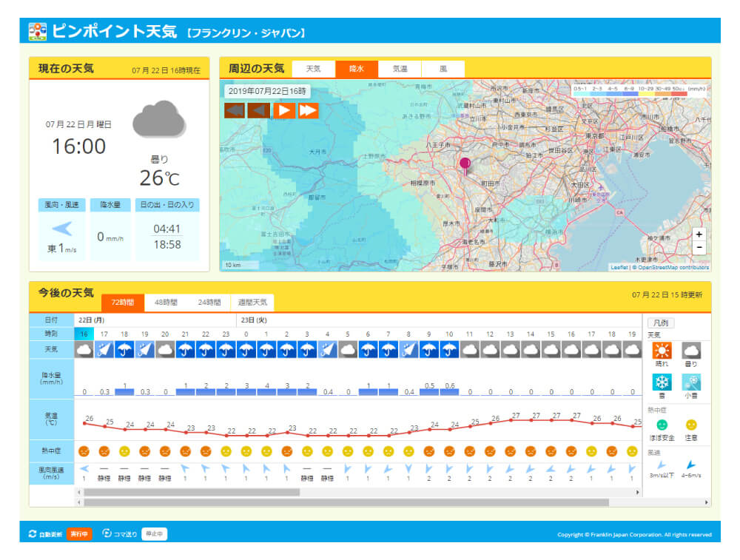Select the 48時間 forecast tab

point(166,302)
